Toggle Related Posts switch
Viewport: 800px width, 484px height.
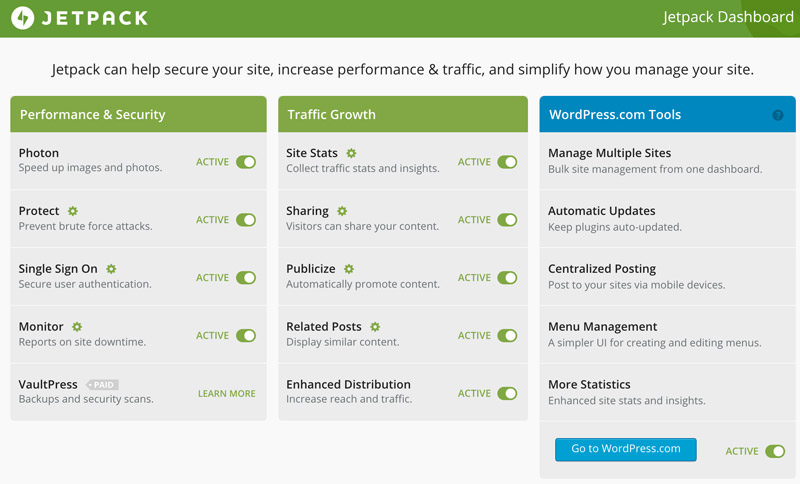tap(507, 336)
